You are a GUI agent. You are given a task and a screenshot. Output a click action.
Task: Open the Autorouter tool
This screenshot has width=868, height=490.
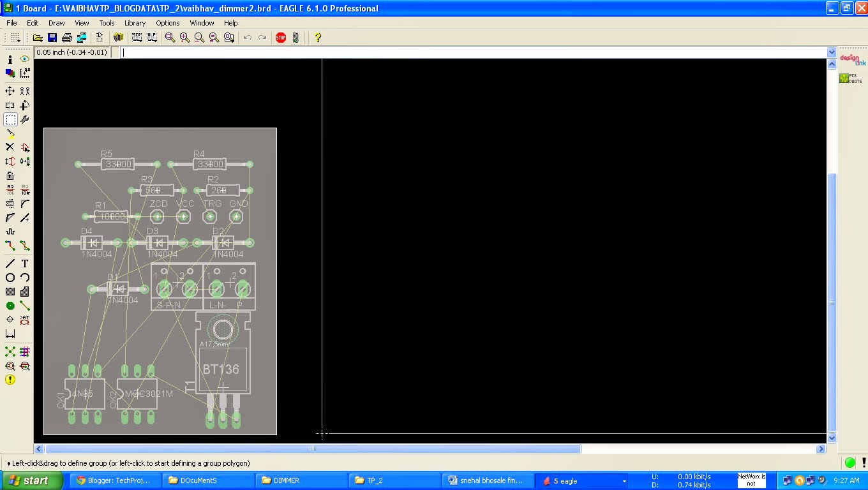coord(25,352)
